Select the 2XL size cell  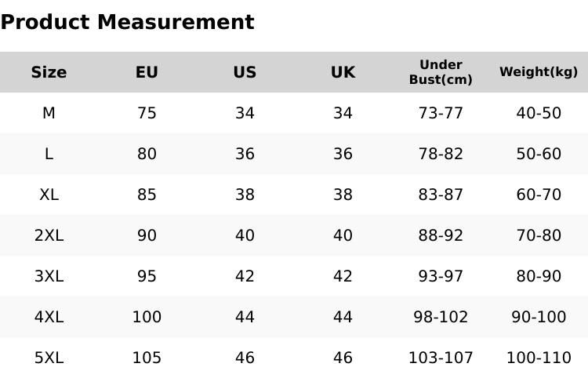coord(49,235)
